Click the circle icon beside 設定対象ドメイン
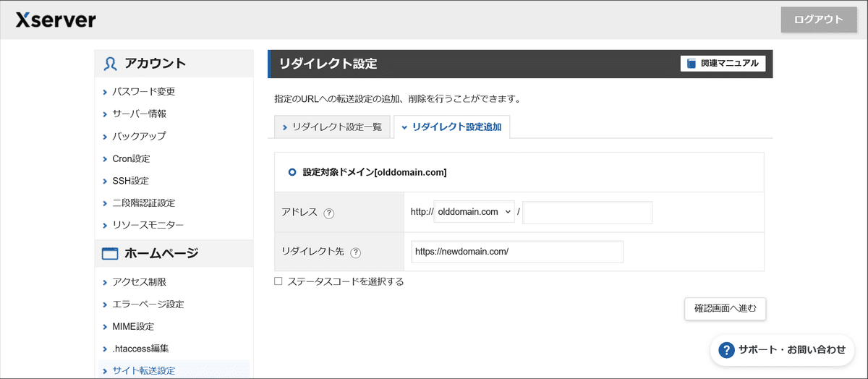 coord(292,172)
